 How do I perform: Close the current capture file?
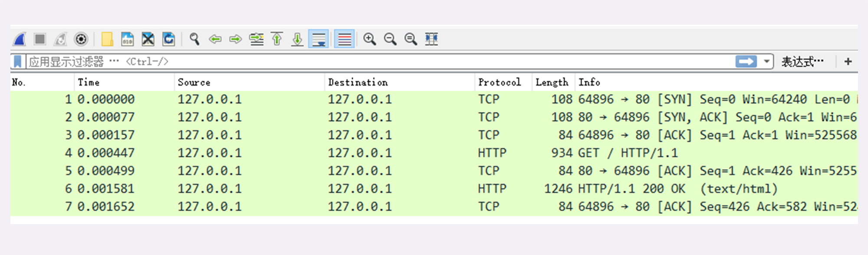(x=148, y=39)
